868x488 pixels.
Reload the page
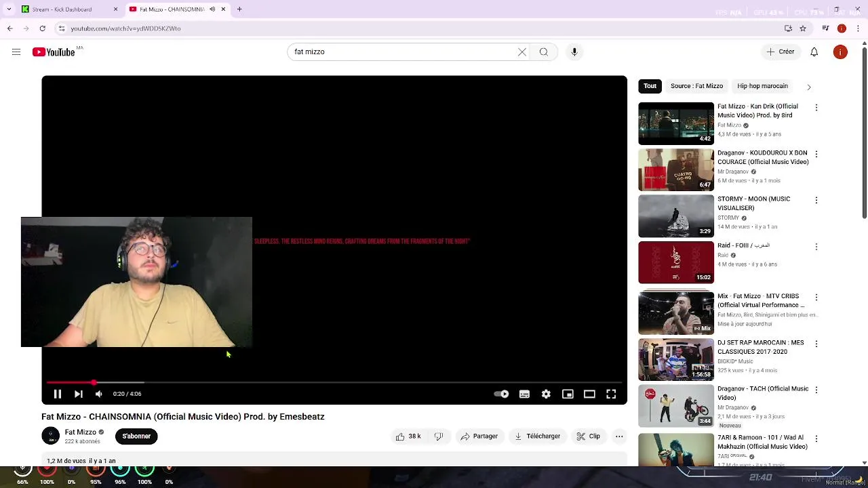click(42, 28)
